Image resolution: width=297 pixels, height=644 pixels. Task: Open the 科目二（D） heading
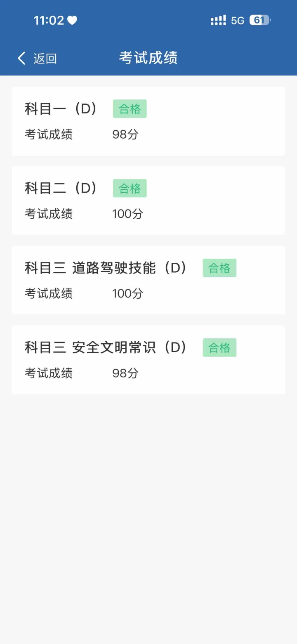(x=61, y=189)
